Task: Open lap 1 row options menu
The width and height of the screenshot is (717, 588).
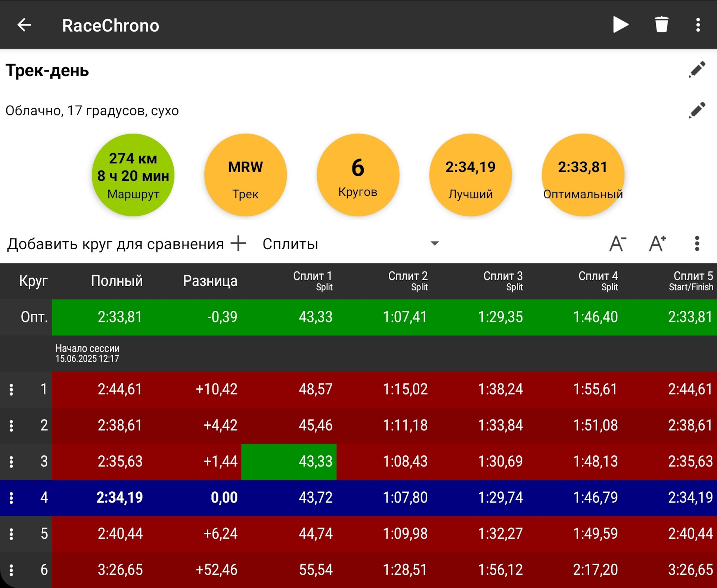Action: coord(12,389)
